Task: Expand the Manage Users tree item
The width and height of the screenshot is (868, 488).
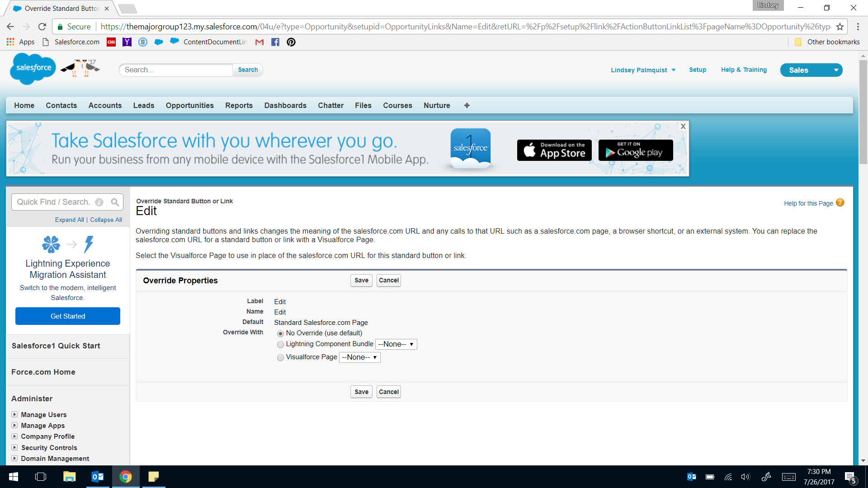Action: coord(14,414)
